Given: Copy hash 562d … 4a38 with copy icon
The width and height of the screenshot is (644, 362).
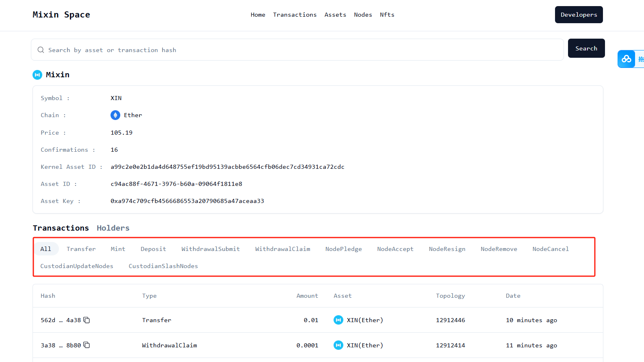Looking at the screenshot, I should click(87, 320).
